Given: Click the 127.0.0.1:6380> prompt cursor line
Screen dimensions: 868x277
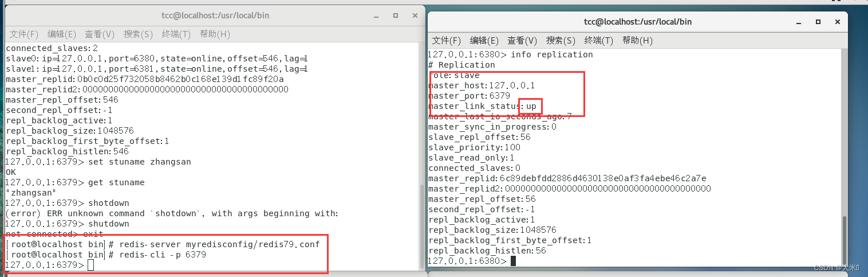Looking at the screenshot, I should (x=472, y=261).
